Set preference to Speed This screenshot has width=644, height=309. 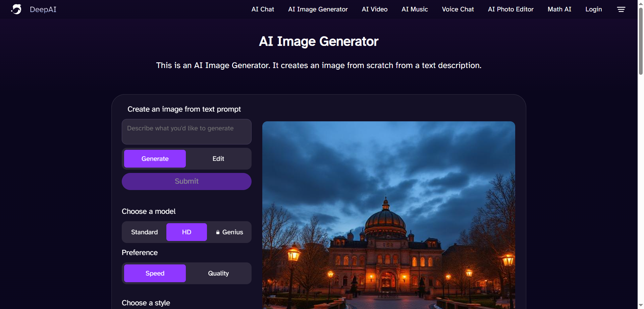pyautogui.click(x=155, y=273)
